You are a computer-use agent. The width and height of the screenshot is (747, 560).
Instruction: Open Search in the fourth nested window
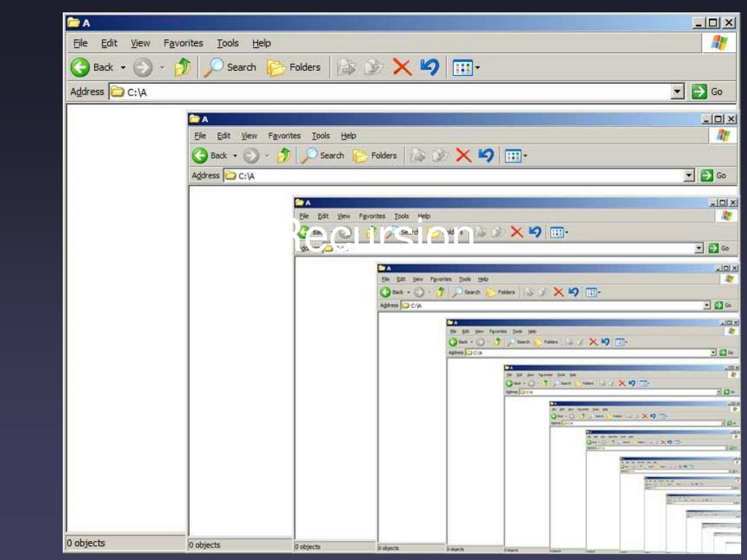point(467,292)
